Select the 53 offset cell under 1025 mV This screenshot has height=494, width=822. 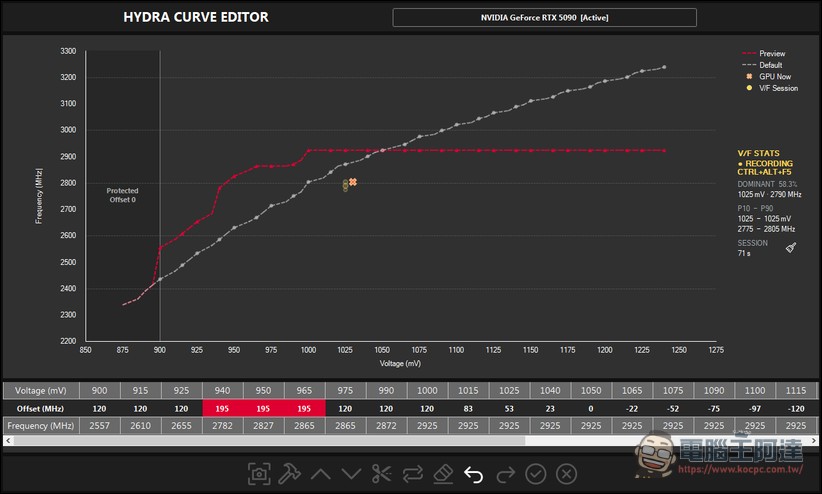click(x=509, y=409)
